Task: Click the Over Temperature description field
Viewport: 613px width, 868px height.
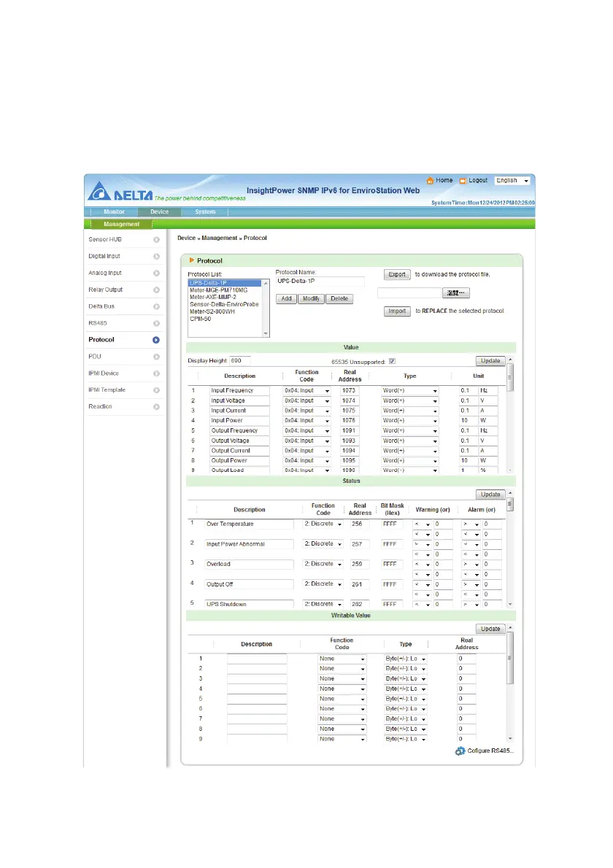Action: [249, 524]
